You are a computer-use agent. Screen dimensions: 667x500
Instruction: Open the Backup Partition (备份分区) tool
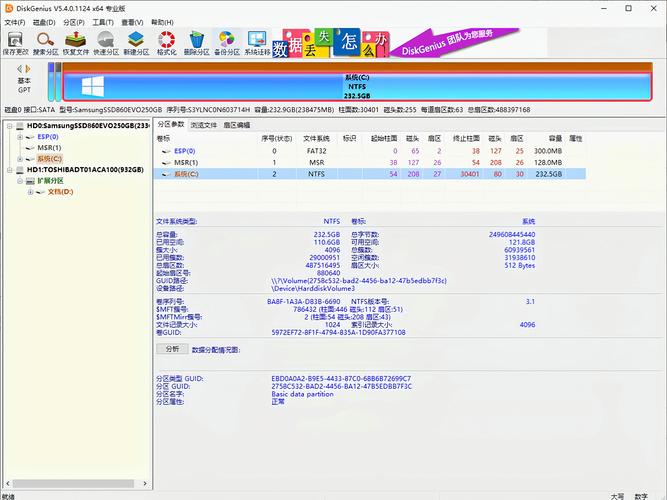(227, 43)
